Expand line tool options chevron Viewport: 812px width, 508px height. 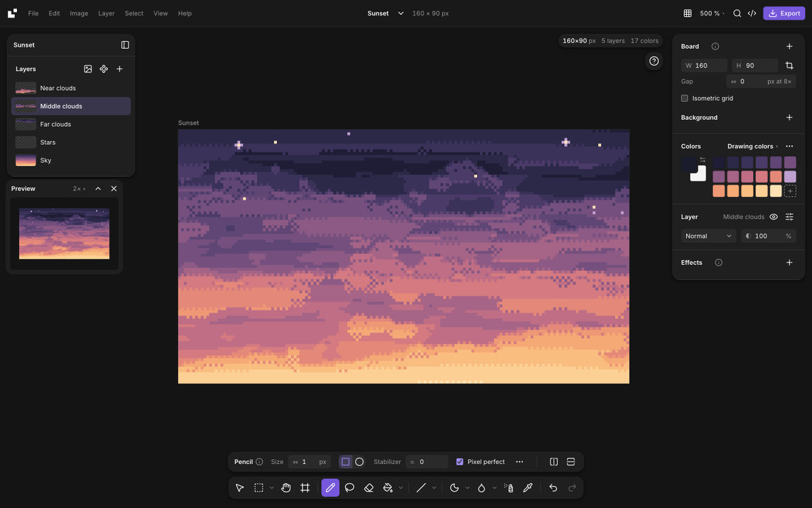click(434, 488)
